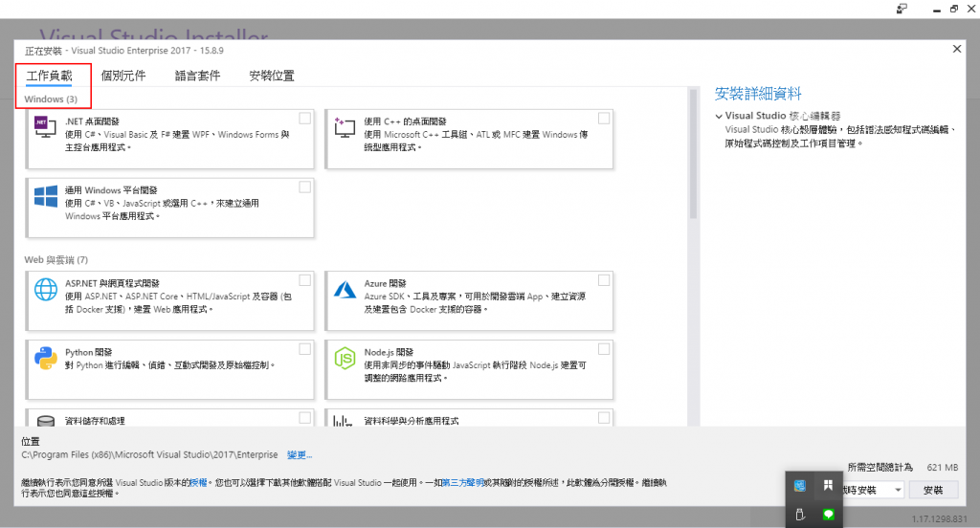Collapse the Visual Studio 核心編輯器 details
Image resolution: width=980 pixels, height=528 pixels.
tap(719, 117)
